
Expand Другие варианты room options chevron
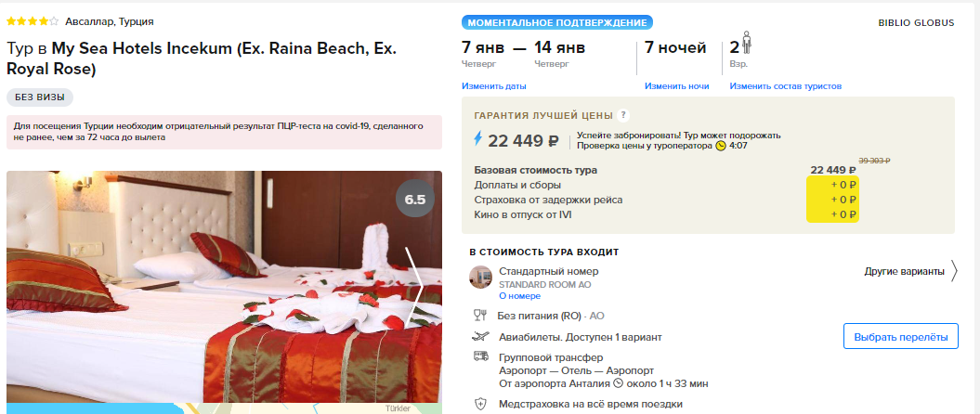pos(954,272)
